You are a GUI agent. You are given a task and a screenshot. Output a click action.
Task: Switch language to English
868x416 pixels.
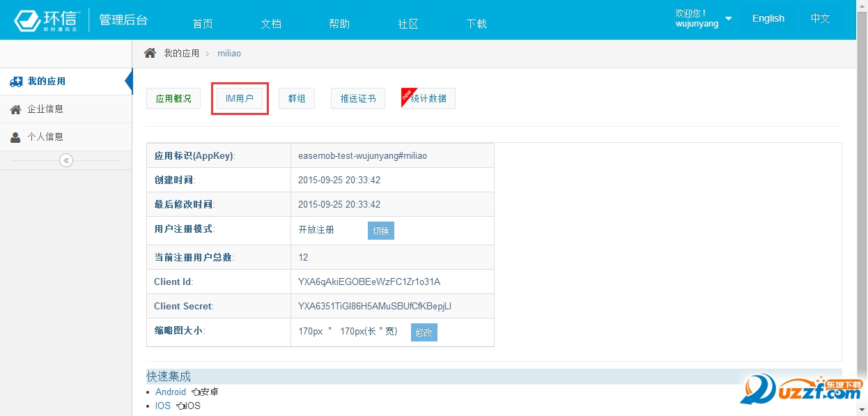click(x=768, y=19)
